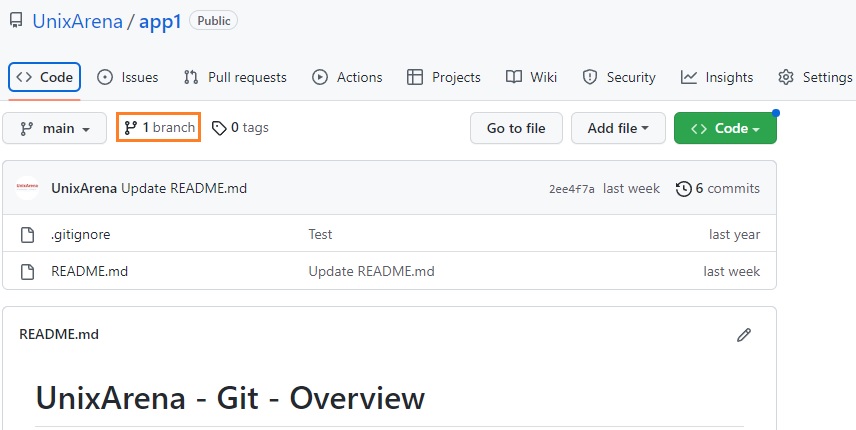Viewport: 856px width, 430px height.
Task: Click the UnixArena avatar thumbnail
Action: click(27, 188)
